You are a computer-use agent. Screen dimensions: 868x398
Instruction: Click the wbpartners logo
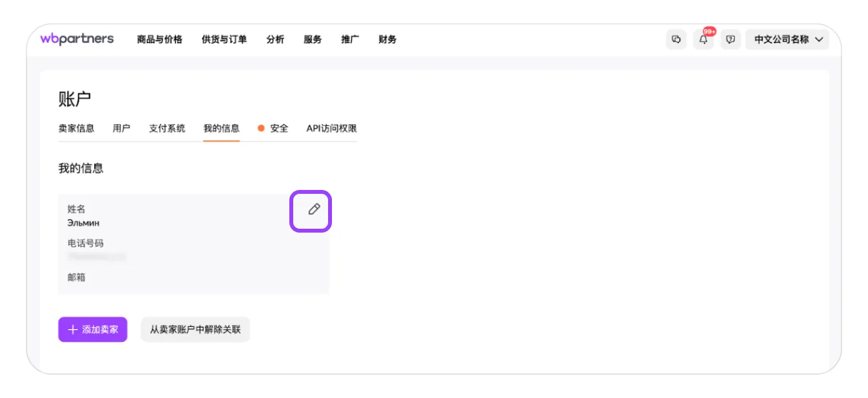(77, 39)
